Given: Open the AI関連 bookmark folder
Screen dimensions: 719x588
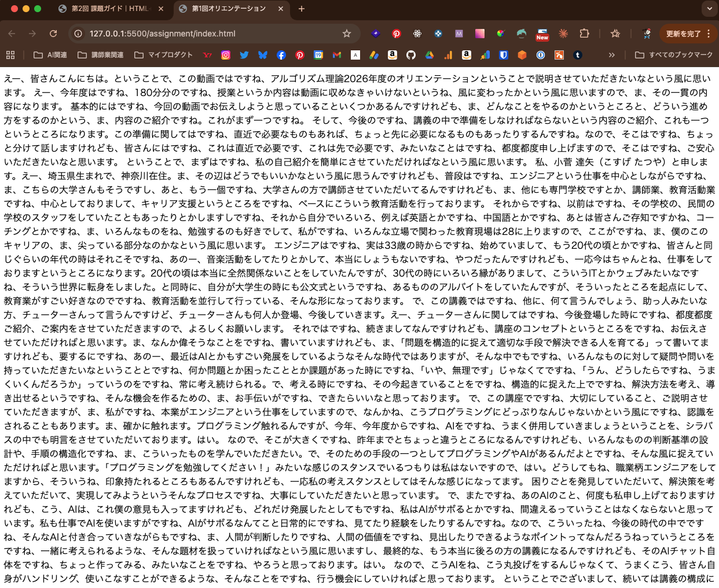Looking at the screenshot, I should point(50,55).
